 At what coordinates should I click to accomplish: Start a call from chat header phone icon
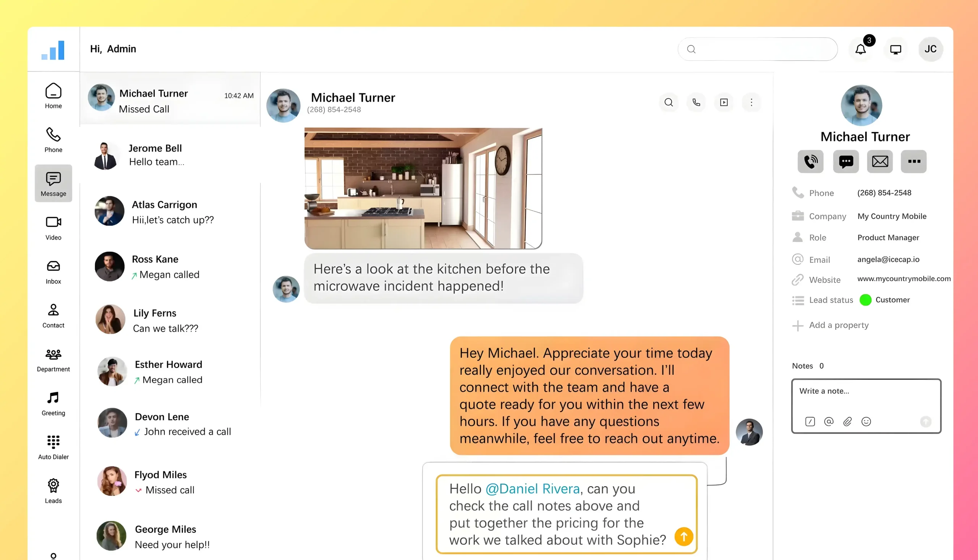(696, 102)
